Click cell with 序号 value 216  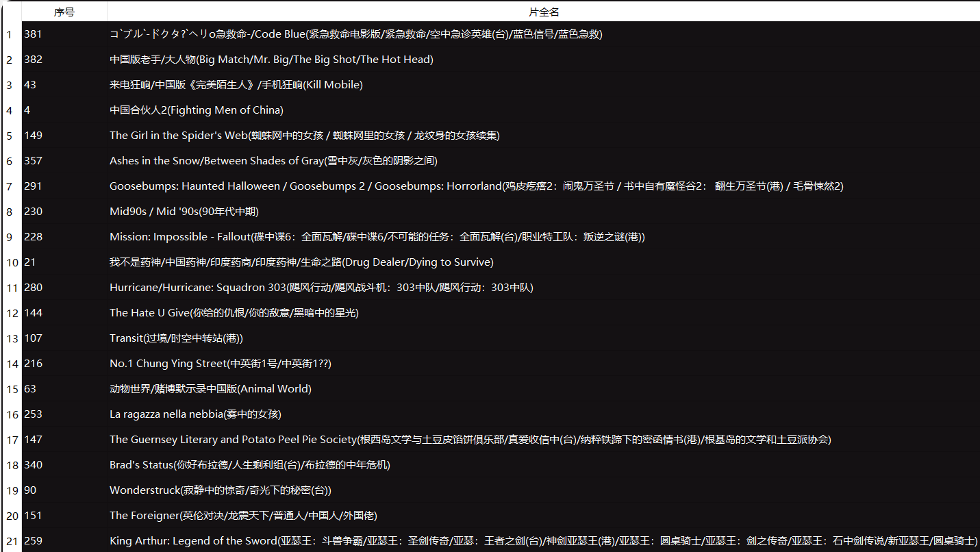pos(64,364)
